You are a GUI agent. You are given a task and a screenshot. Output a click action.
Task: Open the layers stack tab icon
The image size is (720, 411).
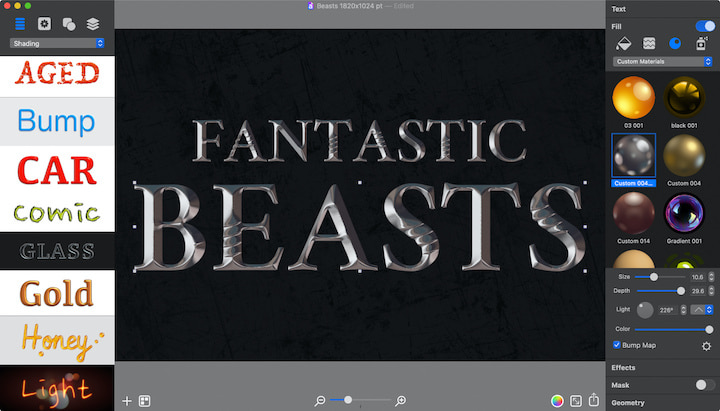click(x=93, y=24)
